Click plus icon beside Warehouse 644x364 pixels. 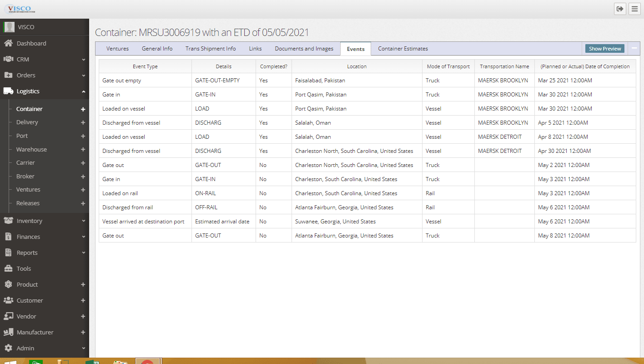[83, 149]
